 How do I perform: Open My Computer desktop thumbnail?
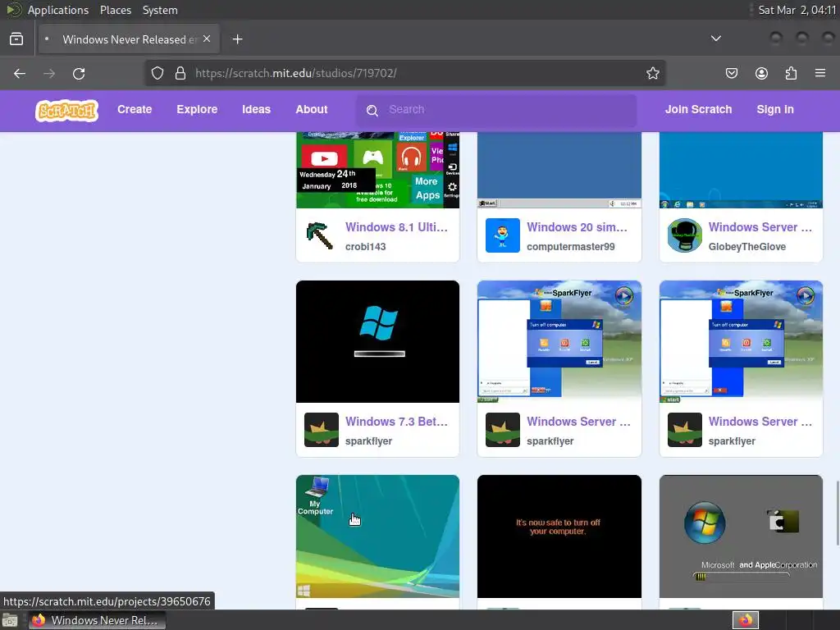pyautogui.click(x=377, y=536)
